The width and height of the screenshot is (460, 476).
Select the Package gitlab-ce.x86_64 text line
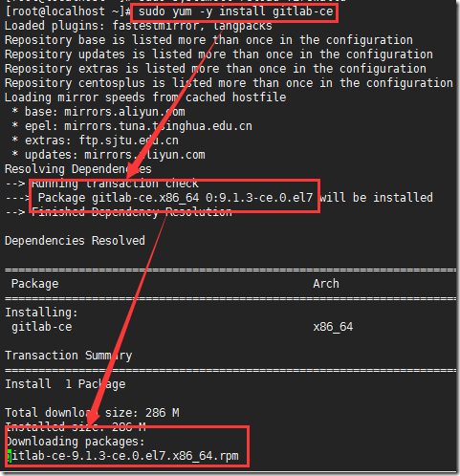coord(175,198)
